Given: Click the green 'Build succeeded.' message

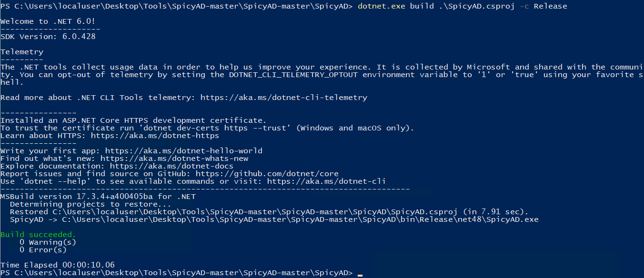Looking at the screenshot, I should point(38,235).
